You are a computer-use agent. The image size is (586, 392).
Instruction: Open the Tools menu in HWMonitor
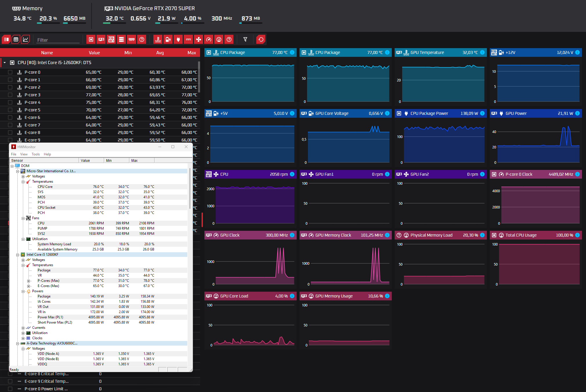coord(36,154)
